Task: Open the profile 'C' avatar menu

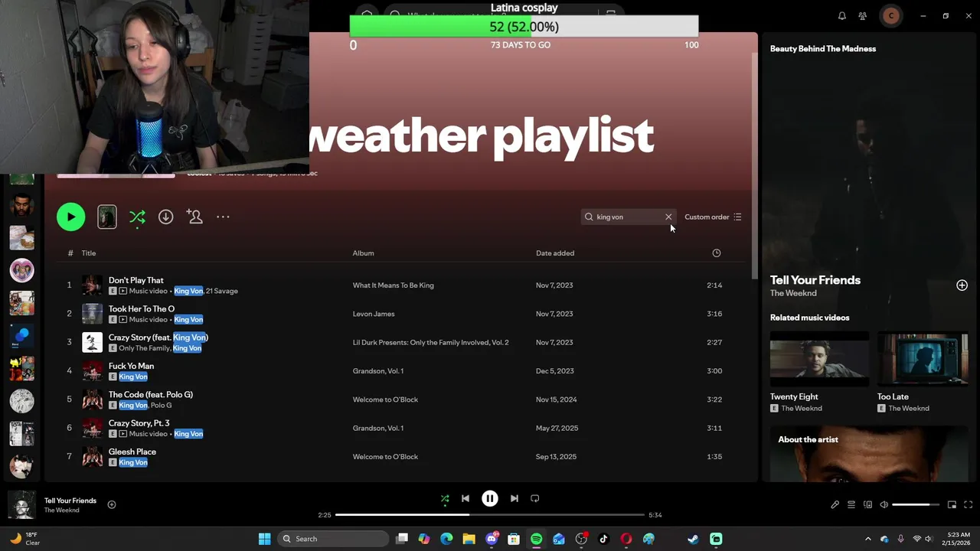Action: [x=890, y=16]
